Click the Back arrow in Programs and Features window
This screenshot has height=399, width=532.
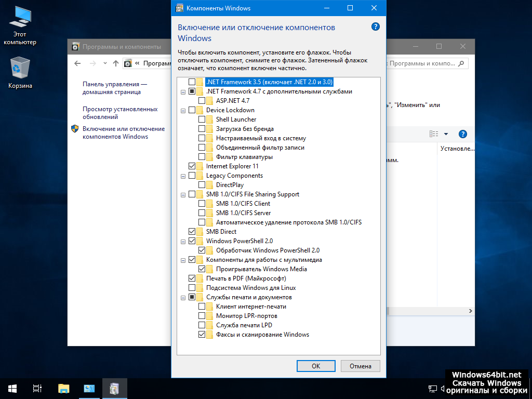coord(78,63)
